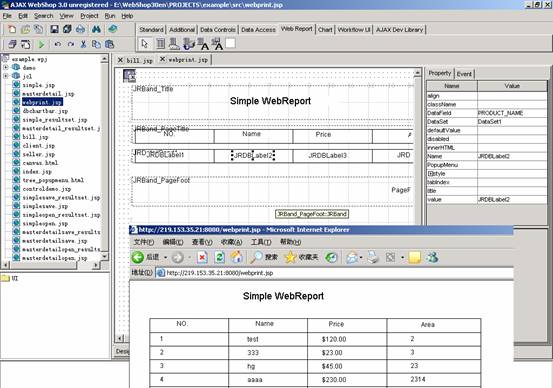Click the scroll down arrow of project tree
Viewport: 553px width, 388px height.
tap(104, 256)
